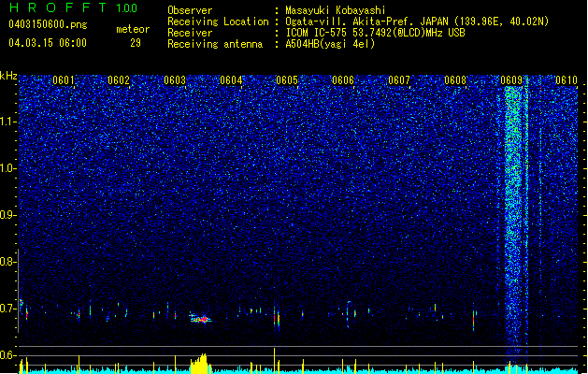Click the Ogata-vill. Akita-Pref. JAPAN location text
The width and height of the screenshot is (588, 374).
(x=417, y=22)
